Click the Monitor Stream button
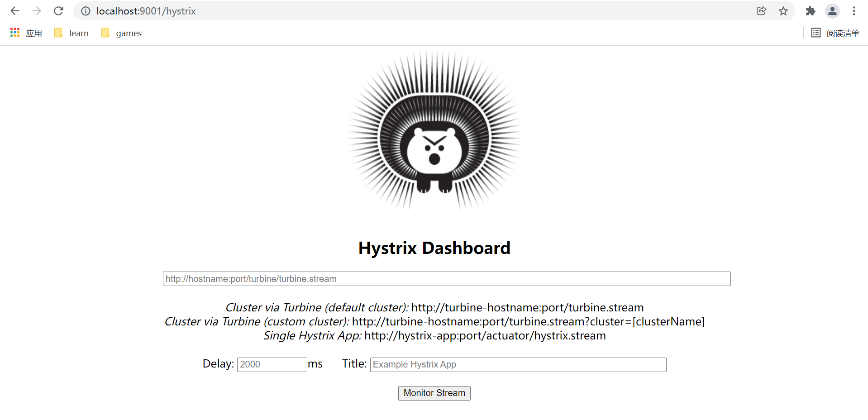This screenshot has height=420, width=868. click(434, 393)
